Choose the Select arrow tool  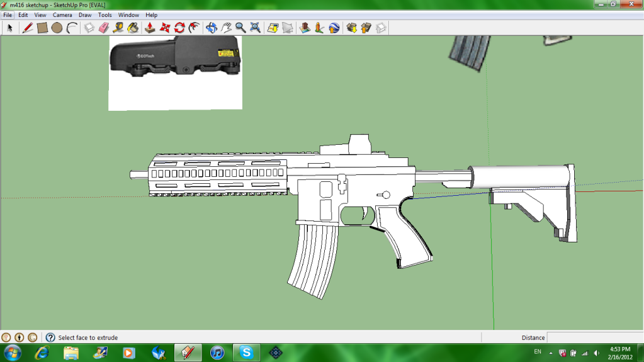[10, 28]
